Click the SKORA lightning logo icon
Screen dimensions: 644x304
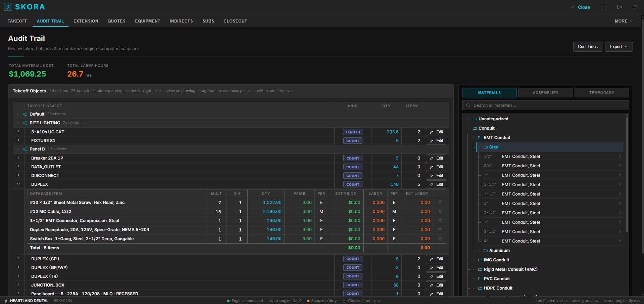click(8, 7)
